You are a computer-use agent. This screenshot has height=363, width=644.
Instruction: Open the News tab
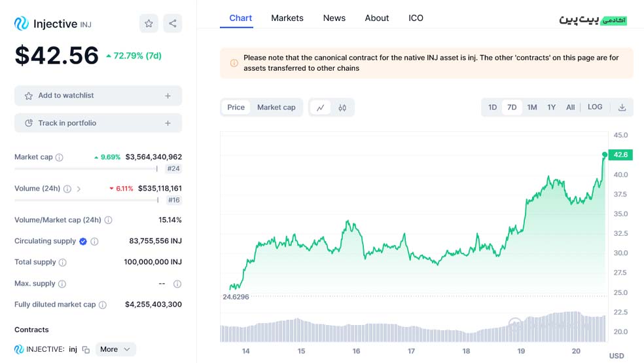pos(334,18)
